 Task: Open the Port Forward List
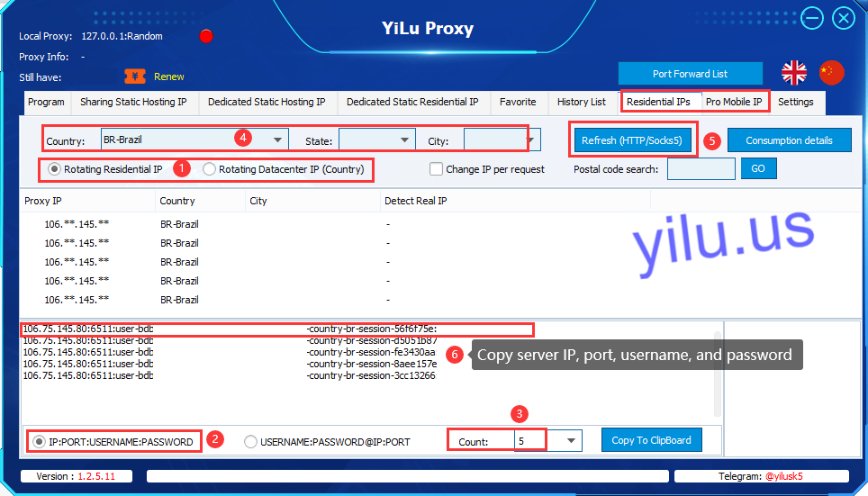[x=690, y=74]
